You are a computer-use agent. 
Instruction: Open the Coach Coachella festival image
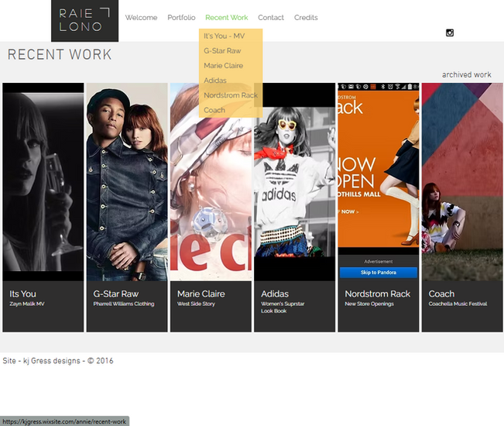pyautogui.click(x=462, y=182)
